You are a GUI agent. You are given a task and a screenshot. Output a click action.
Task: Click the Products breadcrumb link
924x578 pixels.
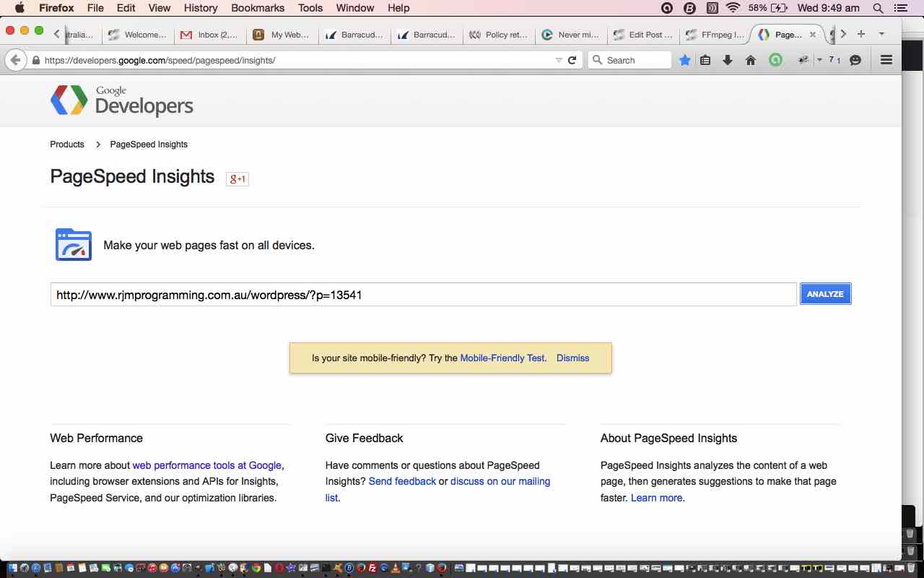click(x=67, y=144)
